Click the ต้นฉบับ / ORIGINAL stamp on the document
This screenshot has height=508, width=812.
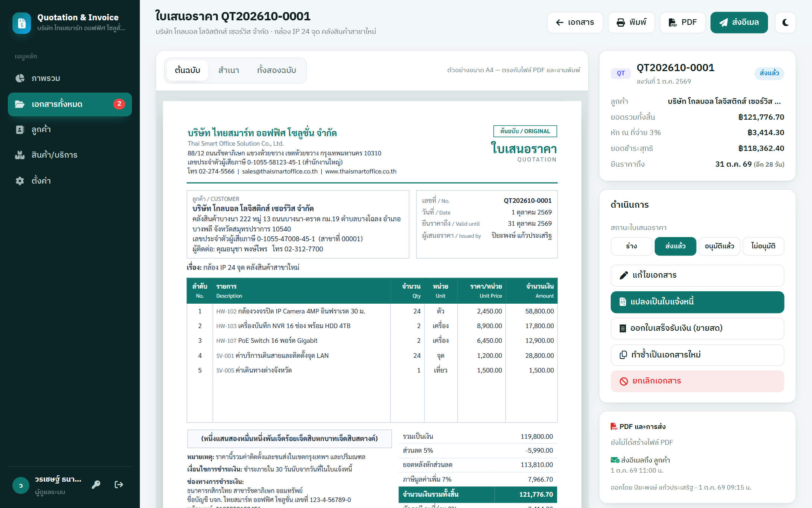(x=525, y=131)
